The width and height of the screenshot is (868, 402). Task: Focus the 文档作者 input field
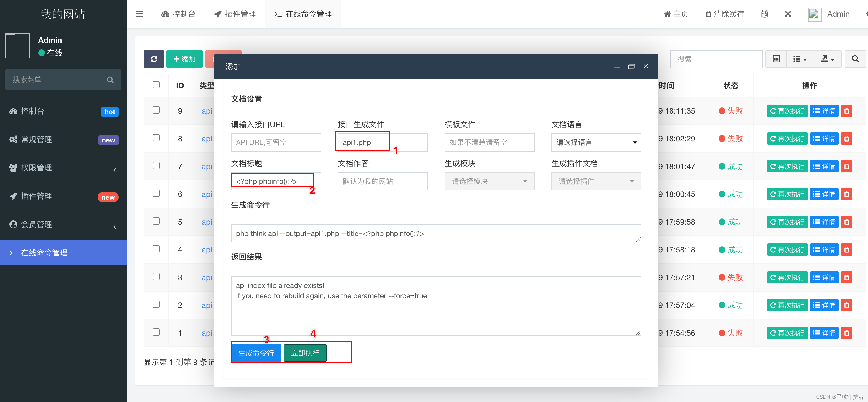point(382,181)
